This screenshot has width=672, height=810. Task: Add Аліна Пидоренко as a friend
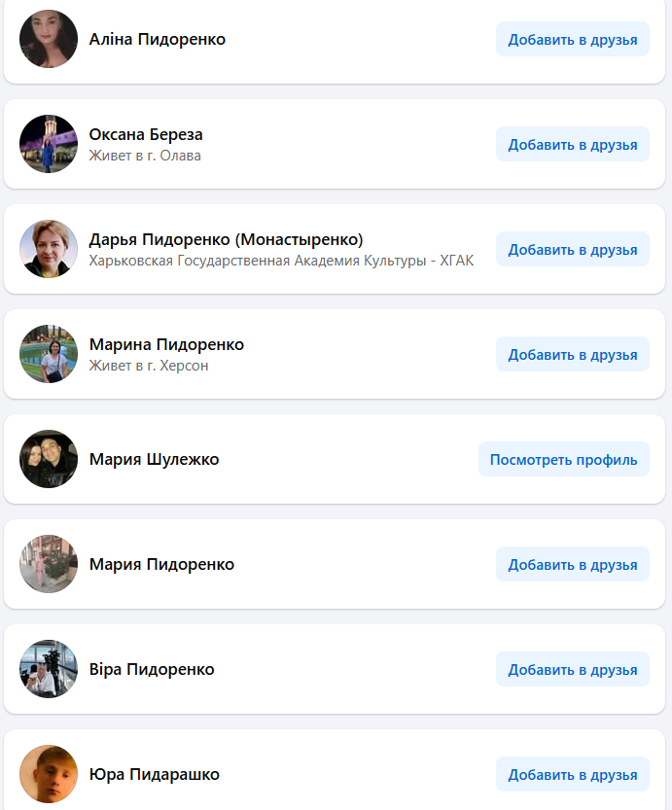(572, 39)
